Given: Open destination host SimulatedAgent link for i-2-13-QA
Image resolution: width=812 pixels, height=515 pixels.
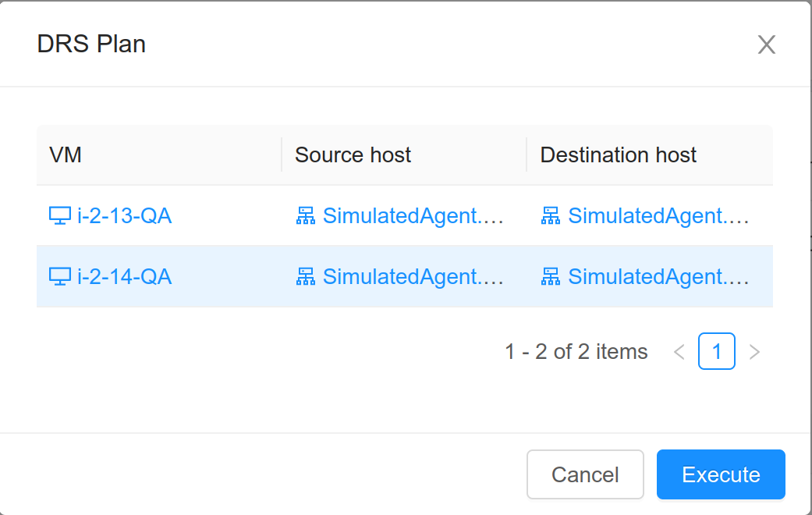Looking at the screenshot, I should coord(658,216).
